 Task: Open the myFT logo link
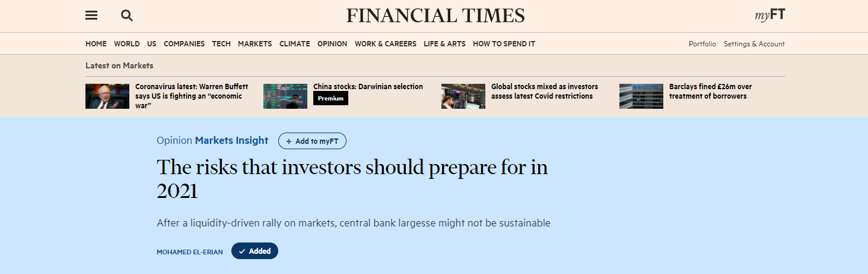point(770,15)
